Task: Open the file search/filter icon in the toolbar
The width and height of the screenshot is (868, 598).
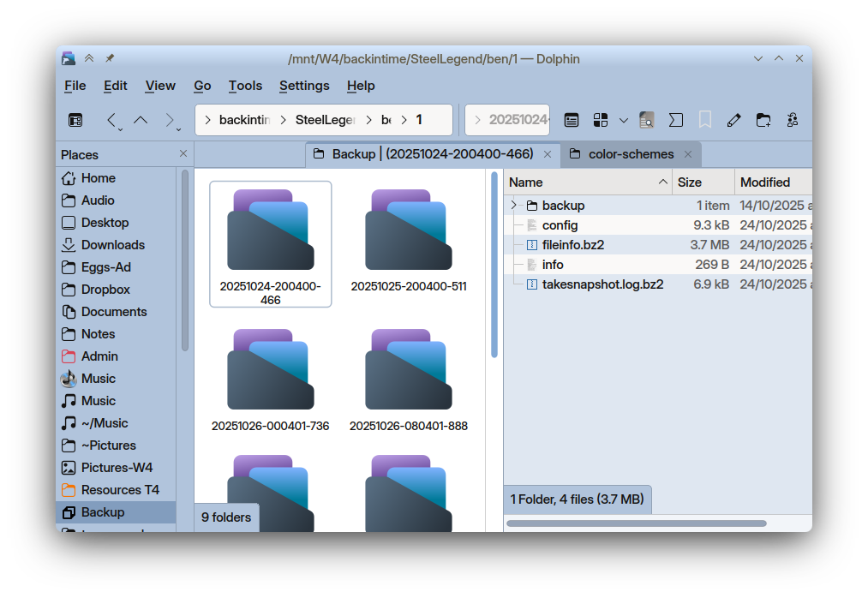Action: click(646, 120)
